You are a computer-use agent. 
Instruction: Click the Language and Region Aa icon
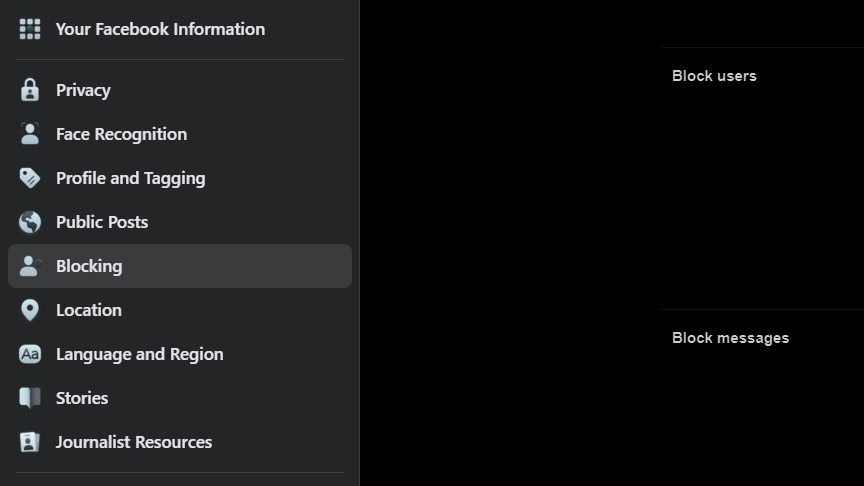30,354
